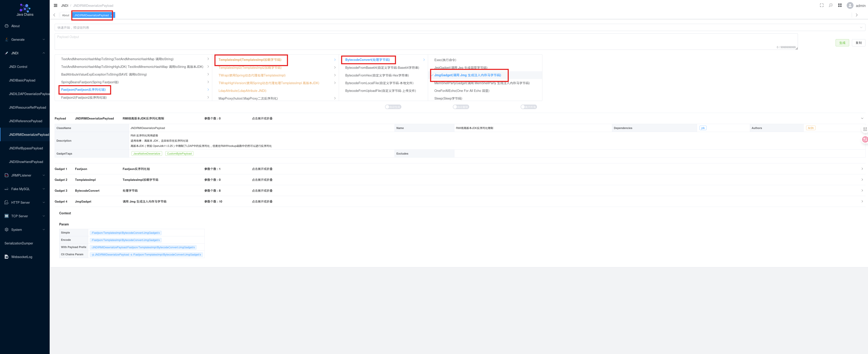Screen dimensions: 868x354
Task: Click the fullscreen icon in header
Action: pyautogui.click(x=822, y=5)
